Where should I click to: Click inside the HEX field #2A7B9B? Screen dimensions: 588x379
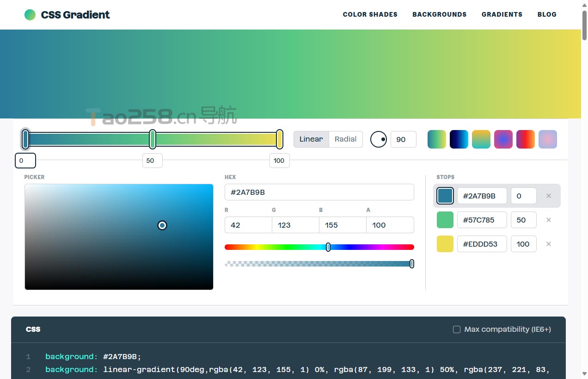tap(319, 192)
